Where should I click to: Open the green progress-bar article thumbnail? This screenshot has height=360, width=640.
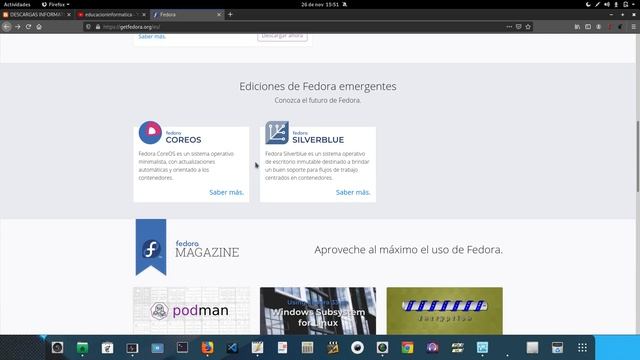444,311
